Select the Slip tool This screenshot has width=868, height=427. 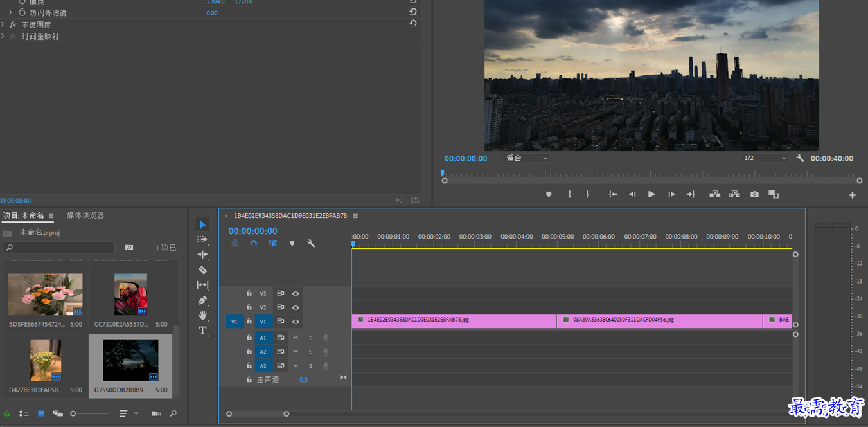(203, 285)
